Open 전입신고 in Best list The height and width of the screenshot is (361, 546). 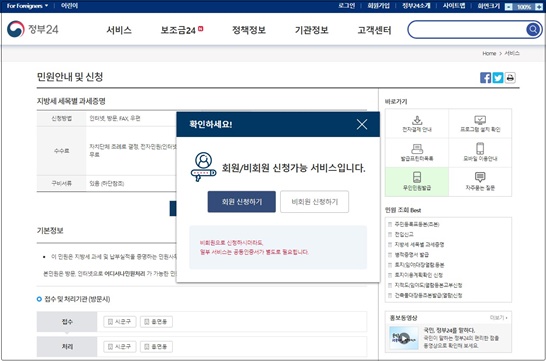[404, 234]
